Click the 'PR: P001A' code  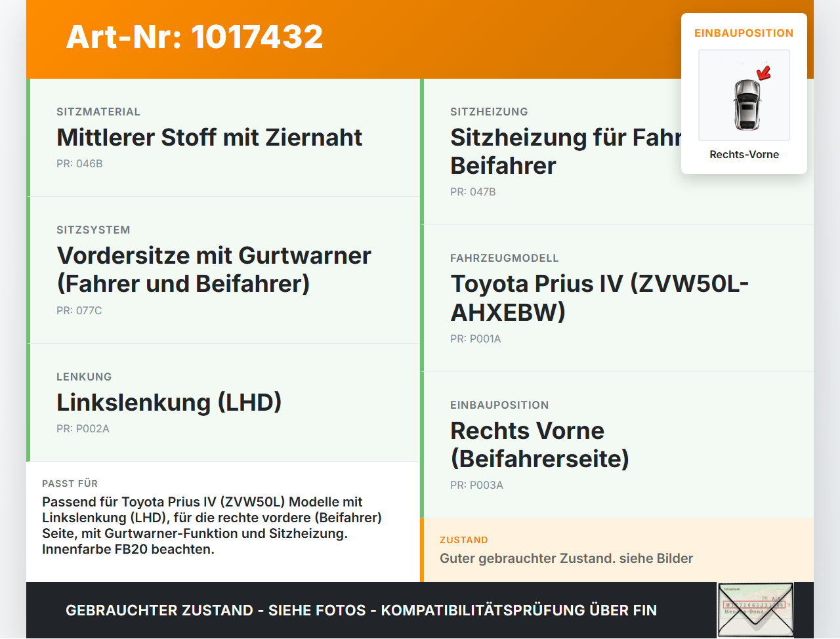pos(476,339)
